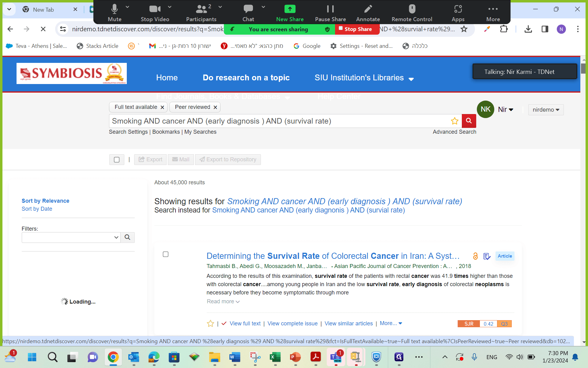Open More options in Zoom toolbar
This screenshot has height=368, width=588.
click(x=493, y=13)
